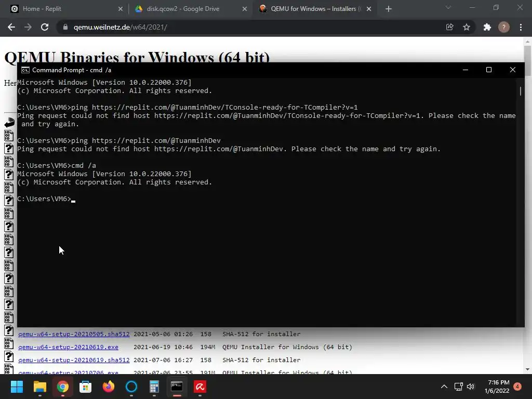Open the tab search chevron
Image resolution: width=532 pixels, height=399 pixels.
(448, 7)
